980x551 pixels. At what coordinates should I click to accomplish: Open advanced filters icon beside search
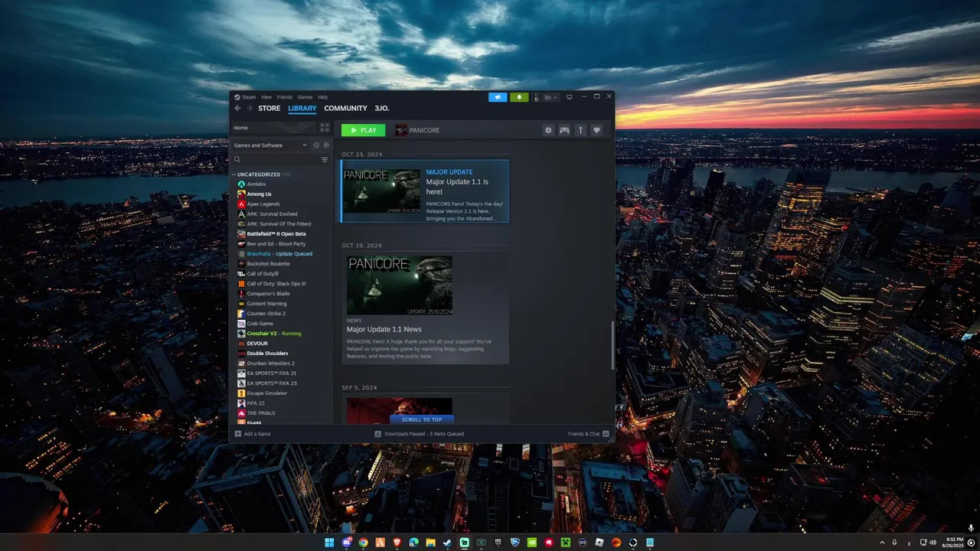click(325, 160)
